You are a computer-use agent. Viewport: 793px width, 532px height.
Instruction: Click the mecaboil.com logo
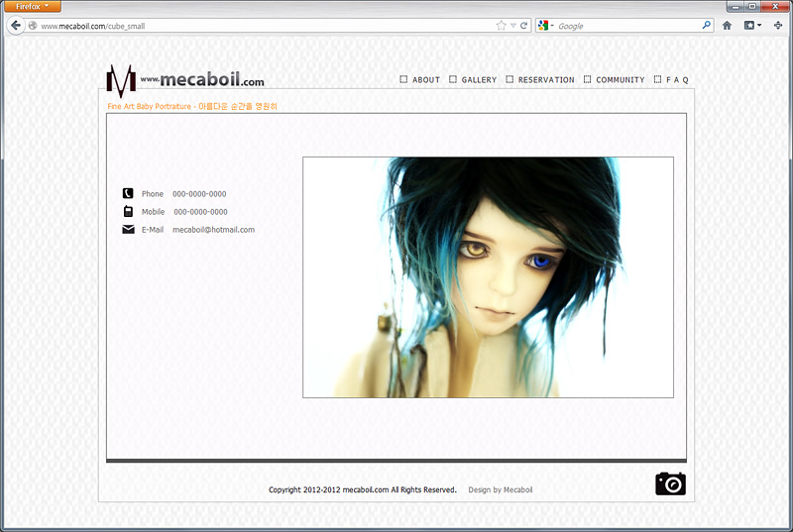click(x=185, y=80)
